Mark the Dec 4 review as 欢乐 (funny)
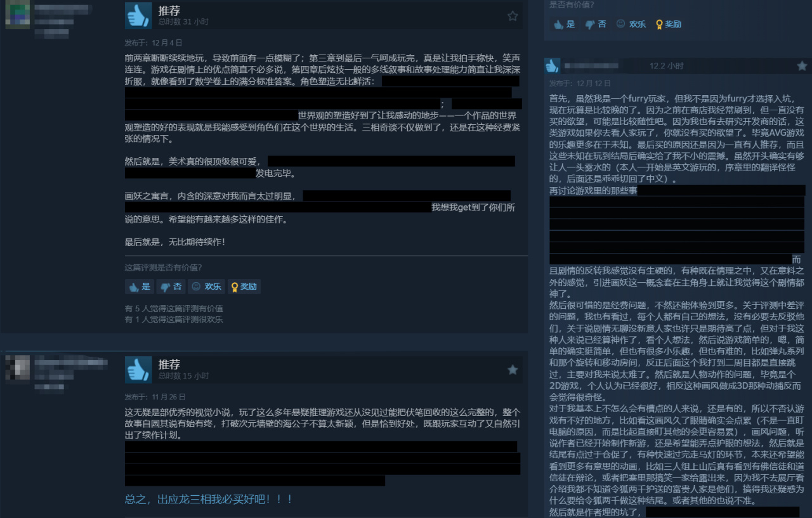This screenshot has height=518, width=812. pyautogui.click(x=206, y=287)
